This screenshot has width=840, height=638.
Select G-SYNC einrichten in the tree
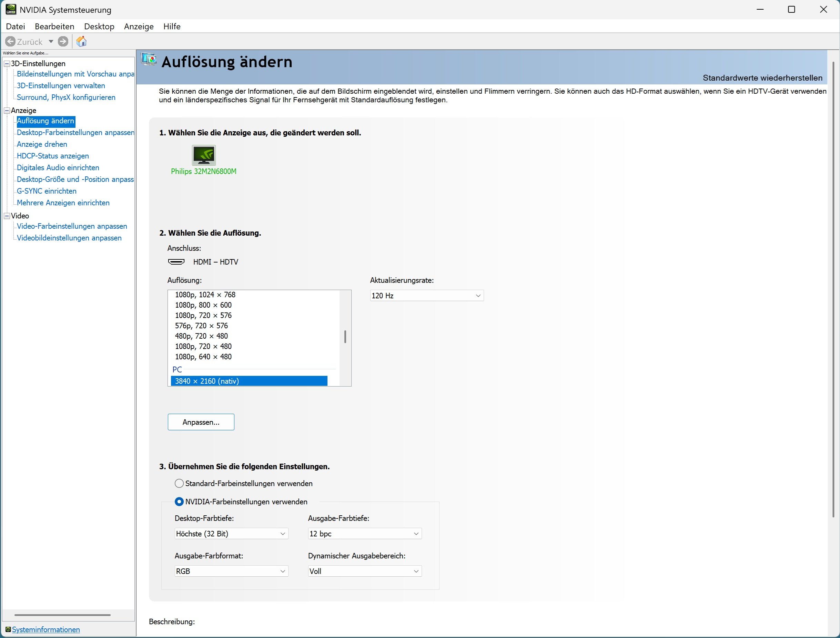[46, 191]
